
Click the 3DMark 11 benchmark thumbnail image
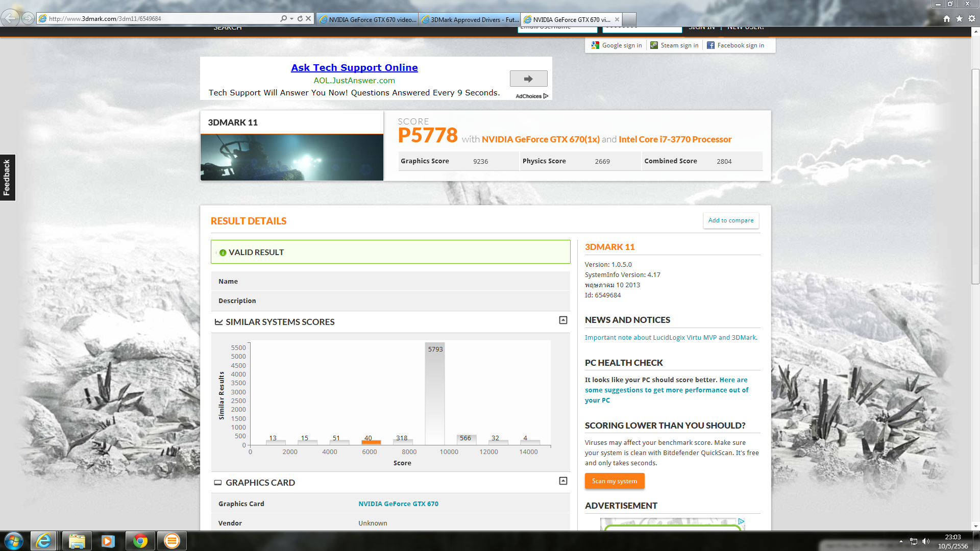(x=292, y=157)
